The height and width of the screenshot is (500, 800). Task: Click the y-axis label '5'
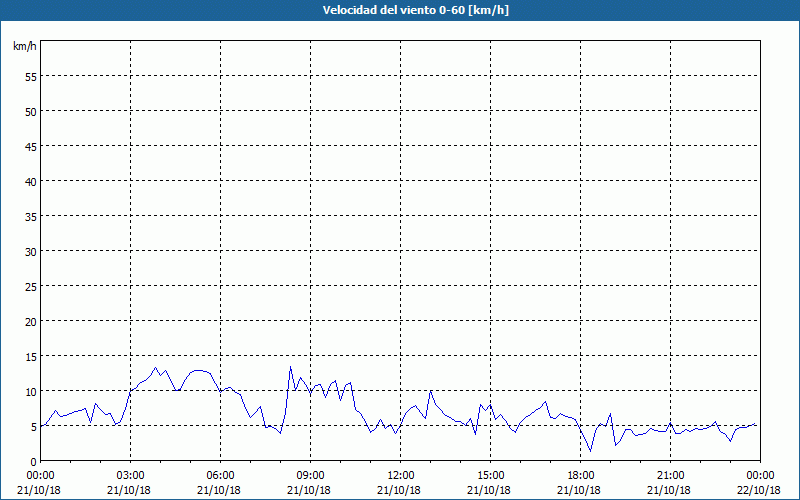[34, 427]
